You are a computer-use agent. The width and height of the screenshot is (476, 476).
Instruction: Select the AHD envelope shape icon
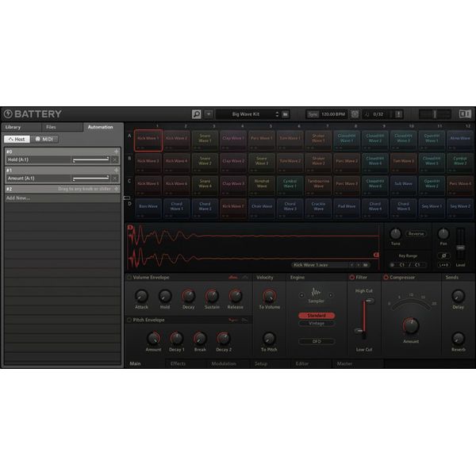click(x=244, y=277)
